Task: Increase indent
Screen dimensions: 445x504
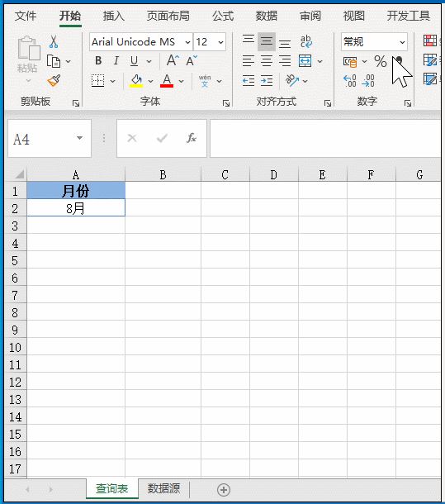Action: [x=267, y=81]
